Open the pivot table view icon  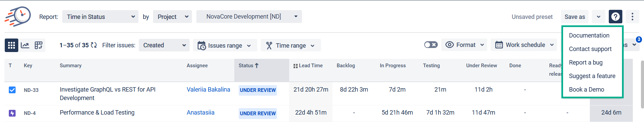39,45
